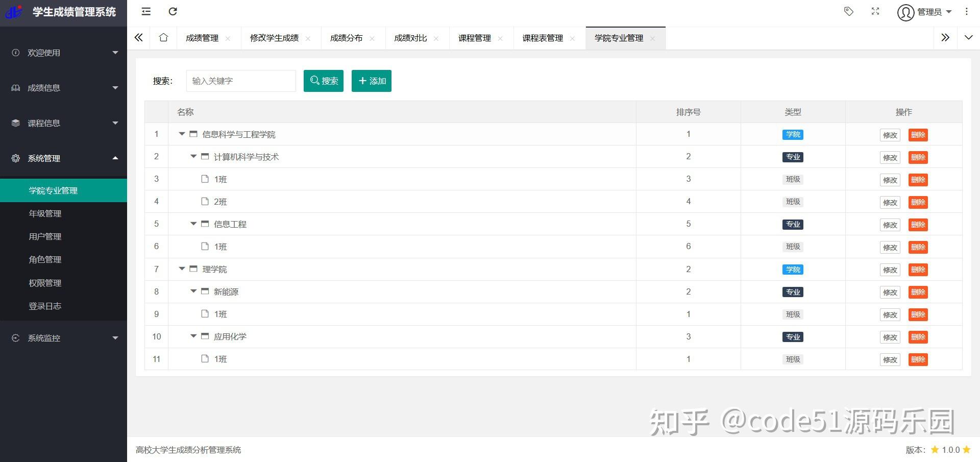The image size is (980, 462).
Task: Click the tag icon at top right
Action: [x=849, y=11]
